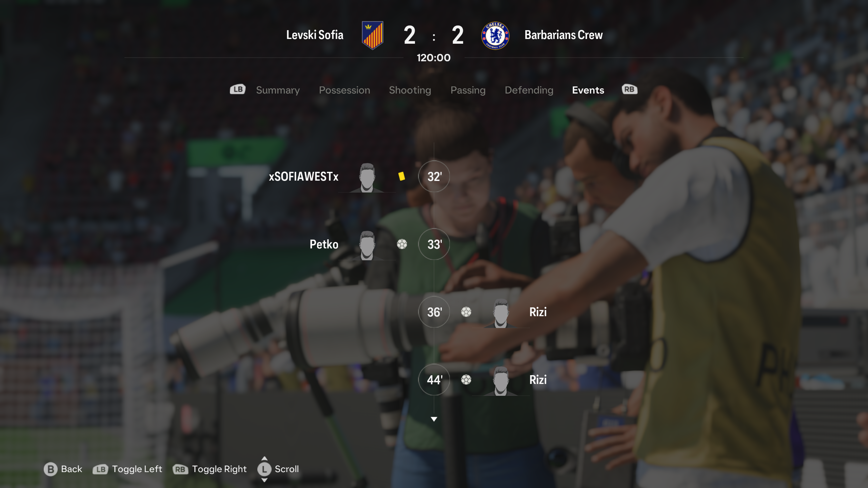Select the 33' timeline marker
This screenshot has height=488, width=868.
(434, 244)
